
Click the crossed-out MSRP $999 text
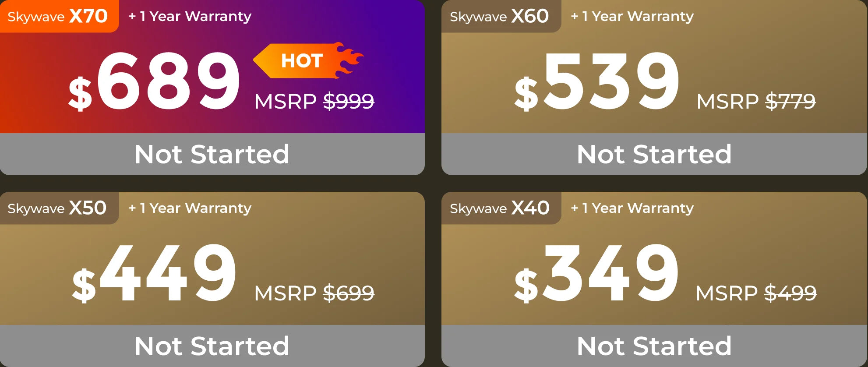click(x=314, y=101)
